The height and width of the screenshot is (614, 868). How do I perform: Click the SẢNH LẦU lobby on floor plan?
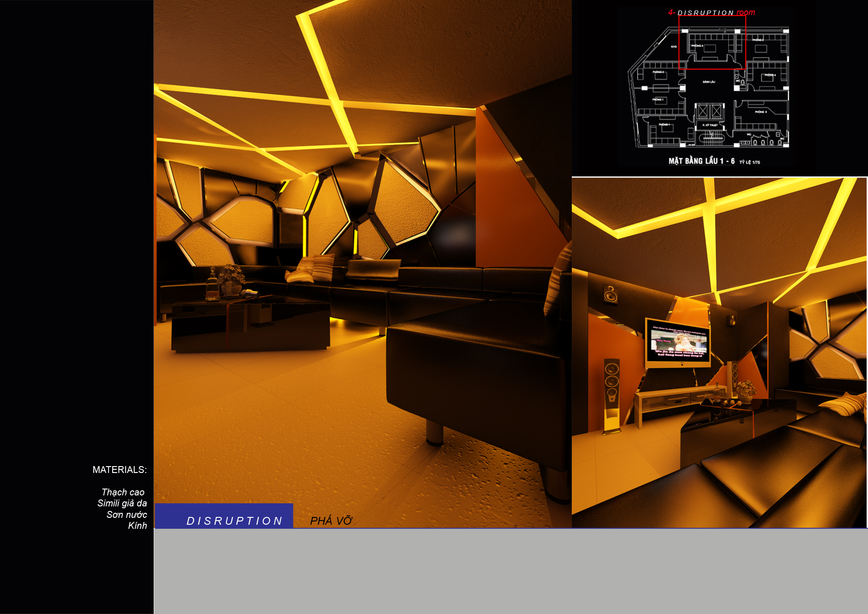pyautogui.click(x=709, y=82)
